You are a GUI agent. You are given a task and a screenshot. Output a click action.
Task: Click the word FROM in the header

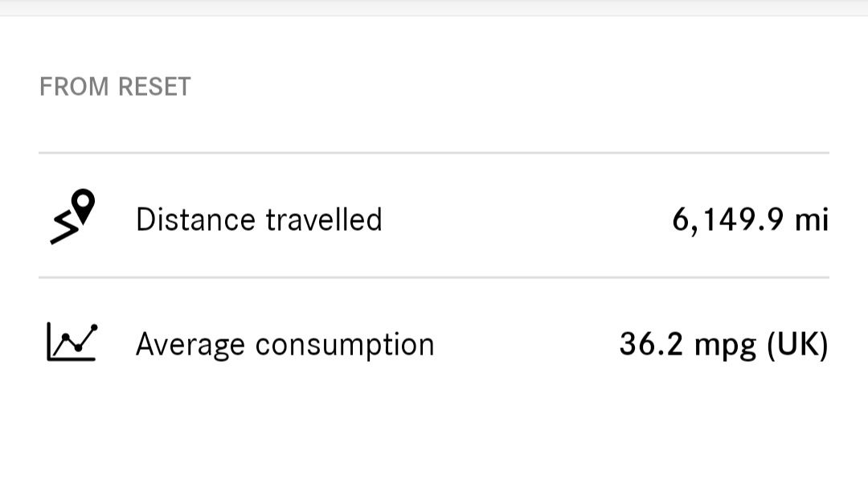pos(74,87)
